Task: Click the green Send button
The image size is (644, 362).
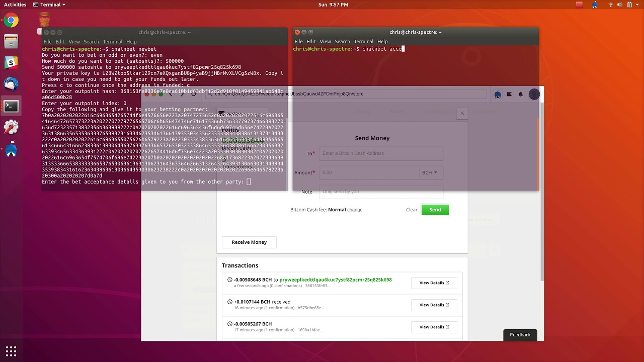Action: 435,210
